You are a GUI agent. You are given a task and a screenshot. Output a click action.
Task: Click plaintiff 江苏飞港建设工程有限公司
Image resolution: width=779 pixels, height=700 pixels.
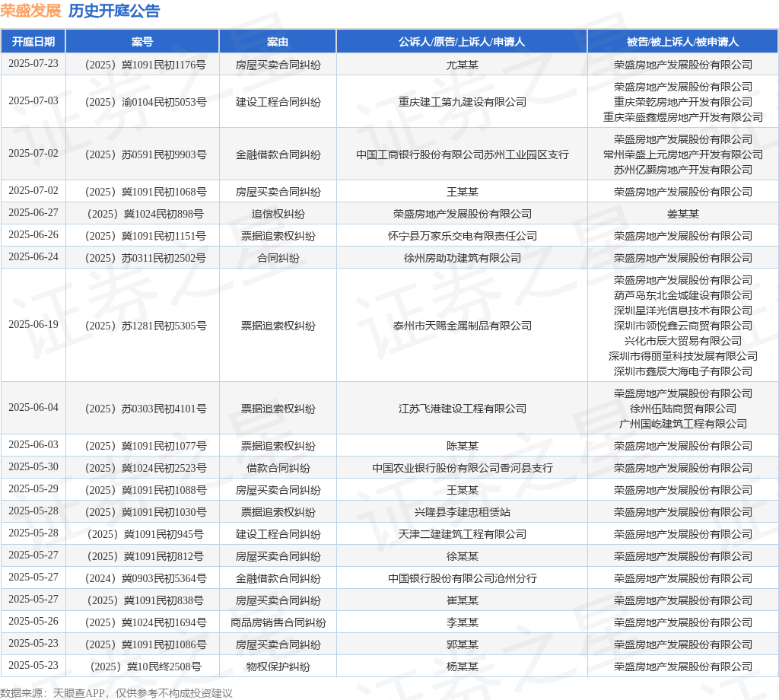coord(462,409)
